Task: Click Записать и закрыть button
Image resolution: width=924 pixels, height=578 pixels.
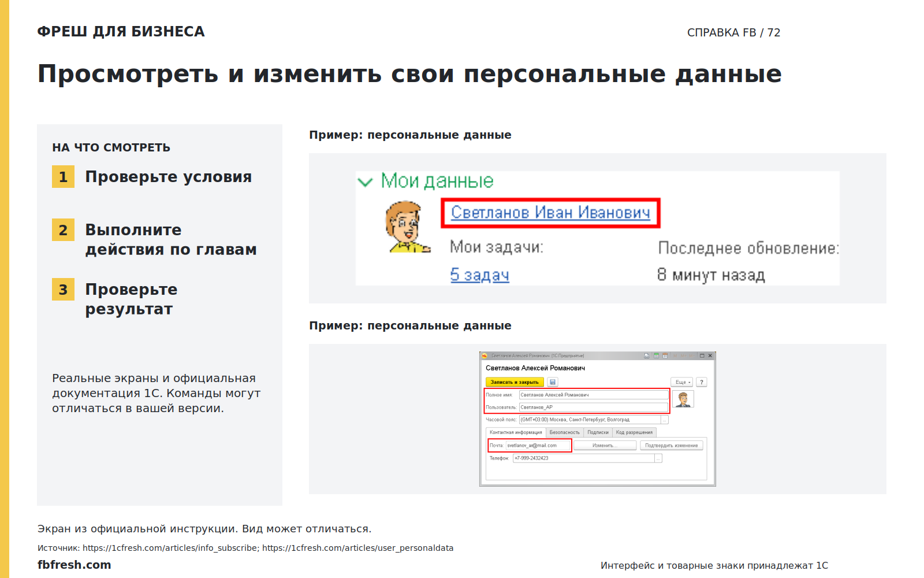Action: (x=515, y=382)
